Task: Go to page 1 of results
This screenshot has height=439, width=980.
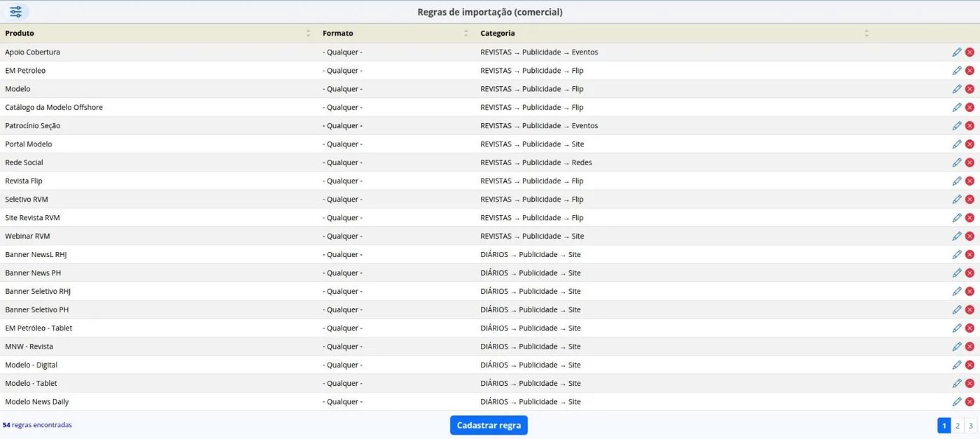Action: tap(944, 426)
